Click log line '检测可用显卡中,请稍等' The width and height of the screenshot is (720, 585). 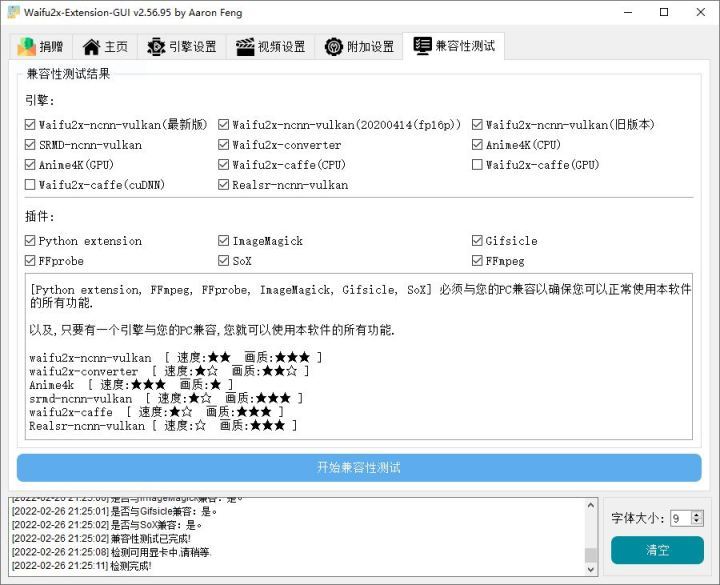(111, 552)
